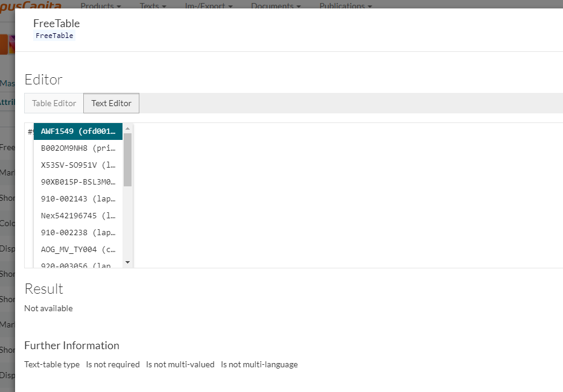The height and width of the screenshot is (392, 563).
Task: Switch to the Text Editor tab
Action: pos(111,103)
